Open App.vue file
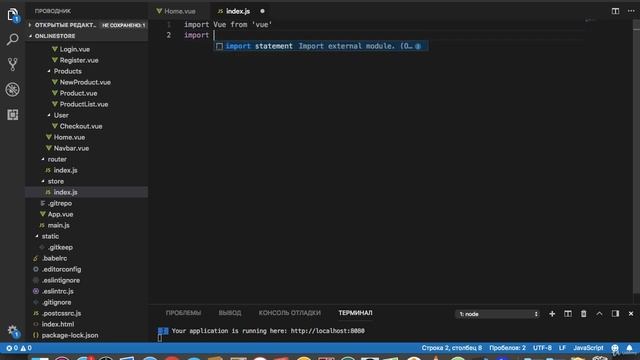 click(x=60, y=214)
